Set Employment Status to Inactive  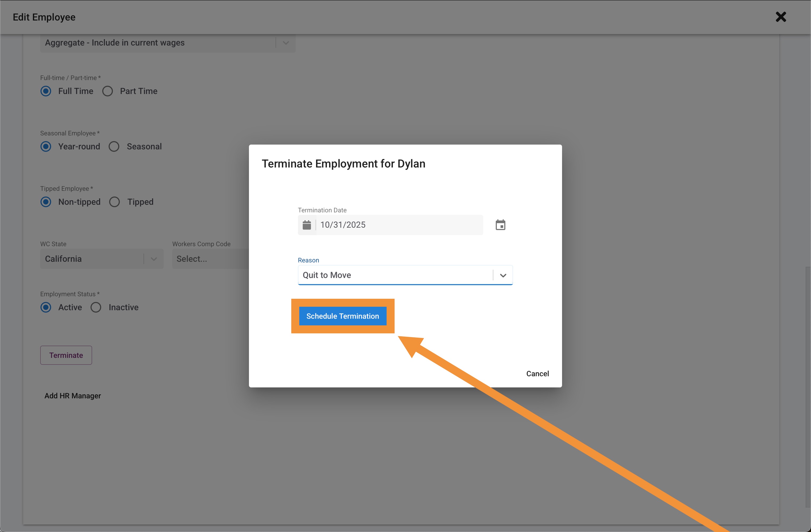[96, 308]
